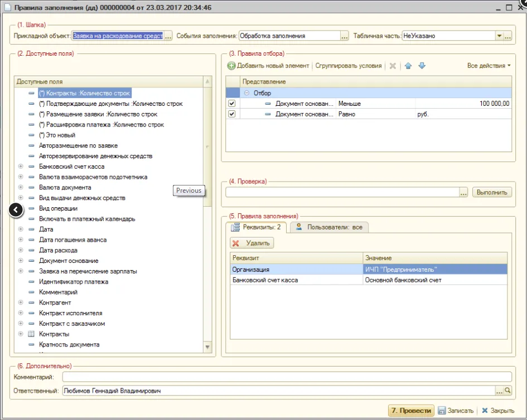
Task: Click the green add new element icon
Action: tap(231, 66)
